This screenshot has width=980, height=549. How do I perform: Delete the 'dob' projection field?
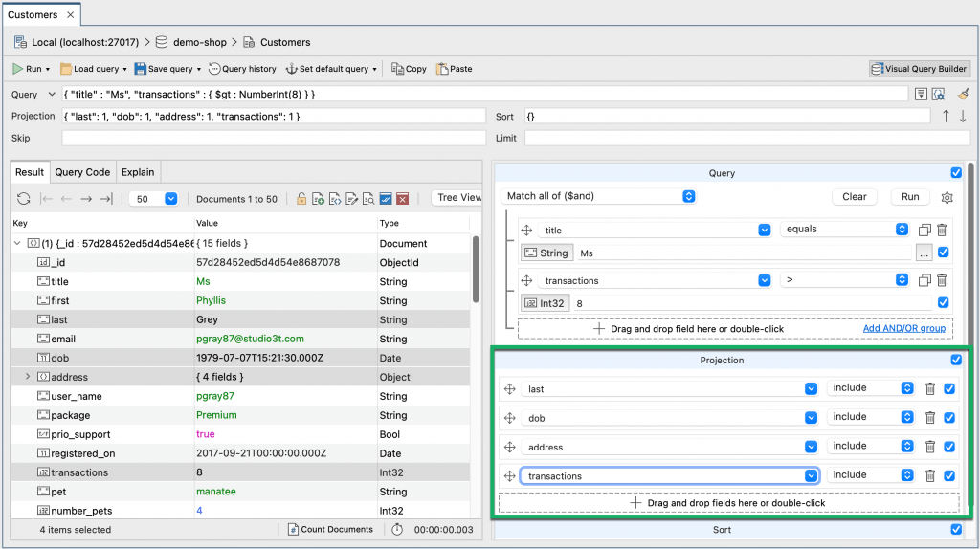click(x=929, y=418)
